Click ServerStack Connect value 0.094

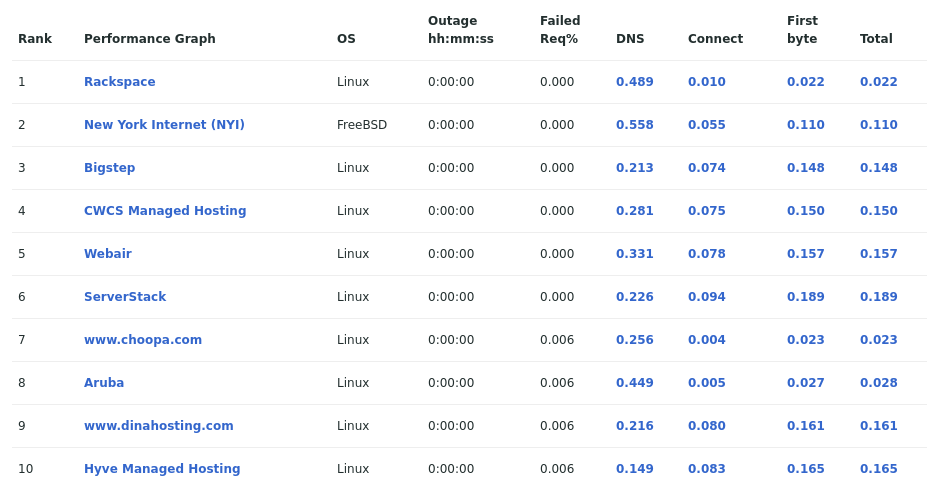pos(707,297)
